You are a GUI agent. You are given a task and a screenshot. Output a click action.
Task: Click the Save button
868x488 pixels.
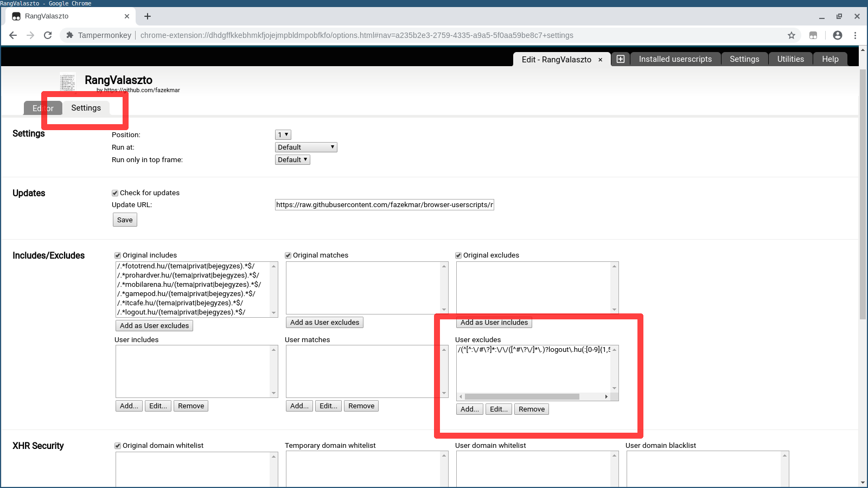[125, 220]
